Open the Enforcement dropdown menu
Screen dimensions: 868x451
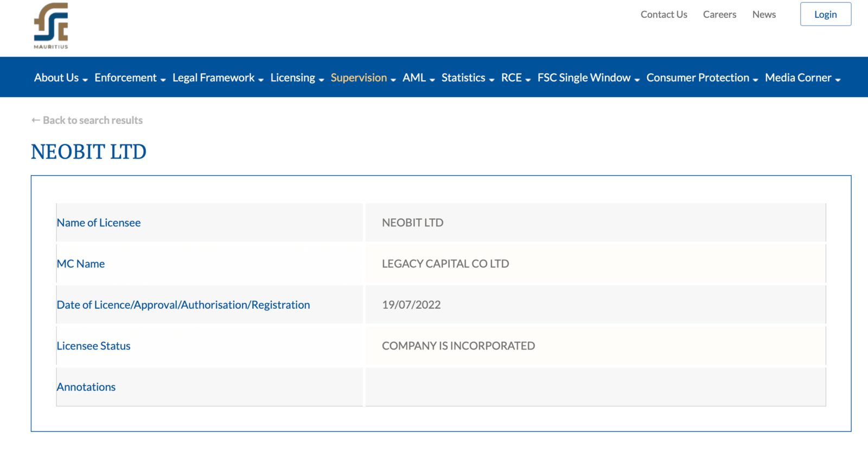click(x=130, y=78)
